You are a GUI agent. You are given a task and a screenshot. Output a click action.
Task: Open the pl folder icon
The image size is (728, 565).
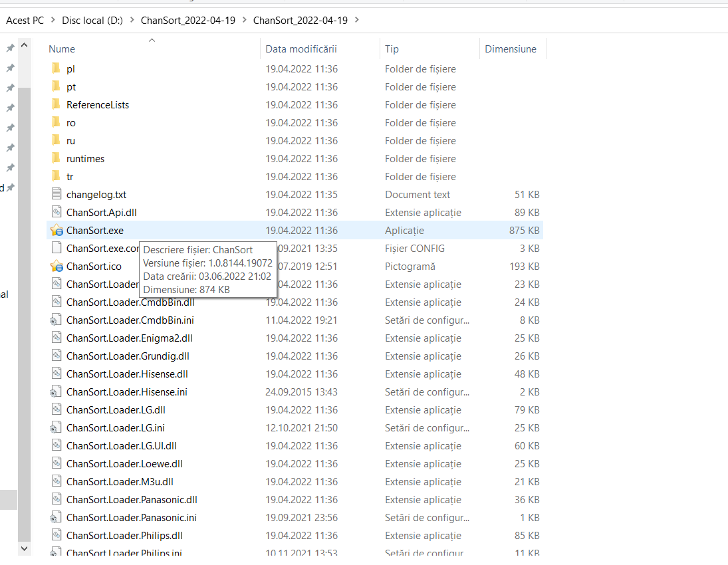[x=56, y=68]
